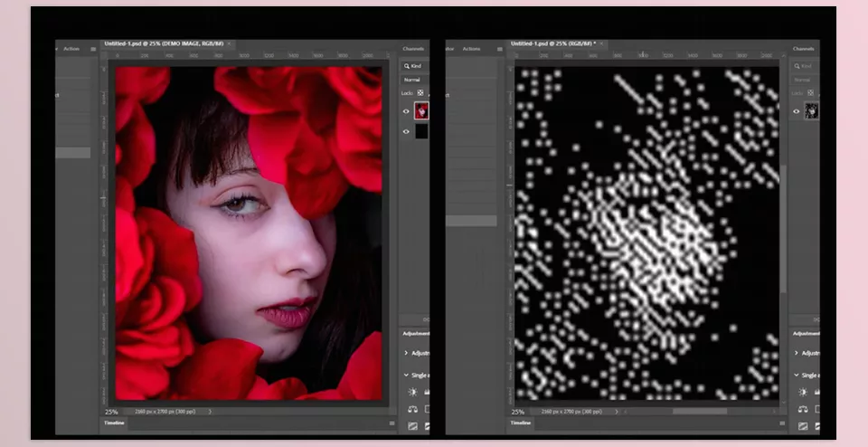Add Levels adjustment in left window
This screenshot has width=868, height=447.
click(427, 392)
